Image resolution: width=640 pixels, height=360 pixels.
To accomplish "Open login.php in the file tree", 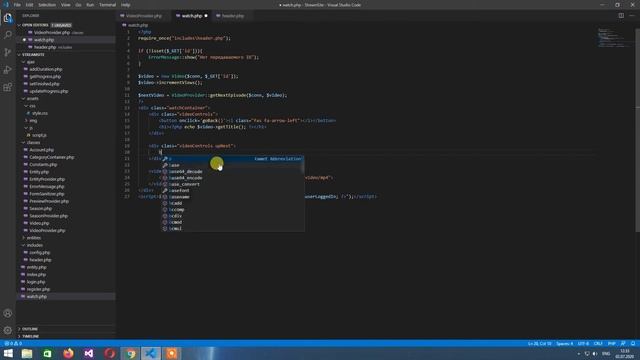I will [36, 282].
